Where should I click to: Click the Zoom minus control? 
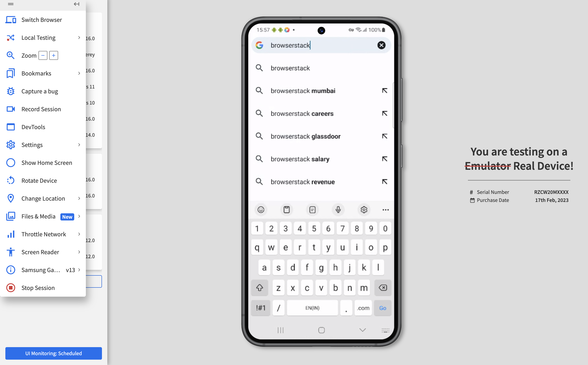[x=42, y=55]
